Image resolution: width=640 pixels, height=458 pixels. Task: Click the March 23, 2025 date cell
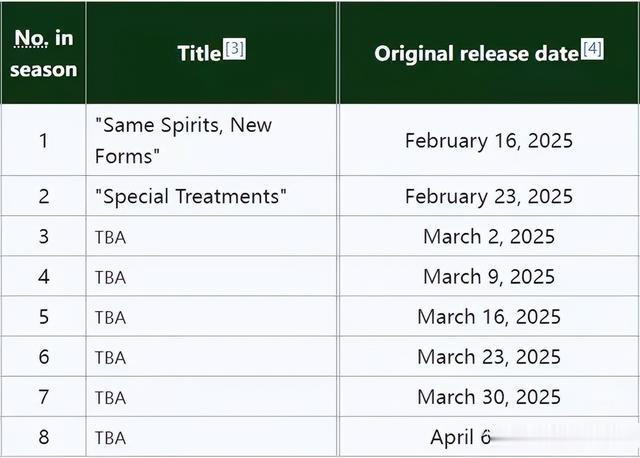pos(489,357)
